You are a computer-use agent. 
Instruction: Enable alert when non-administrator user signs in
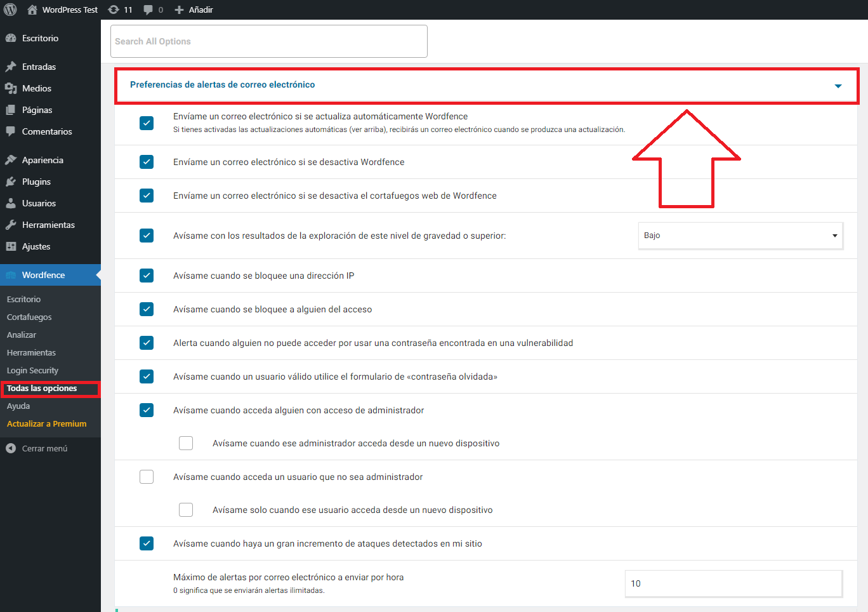click(147, 477)
